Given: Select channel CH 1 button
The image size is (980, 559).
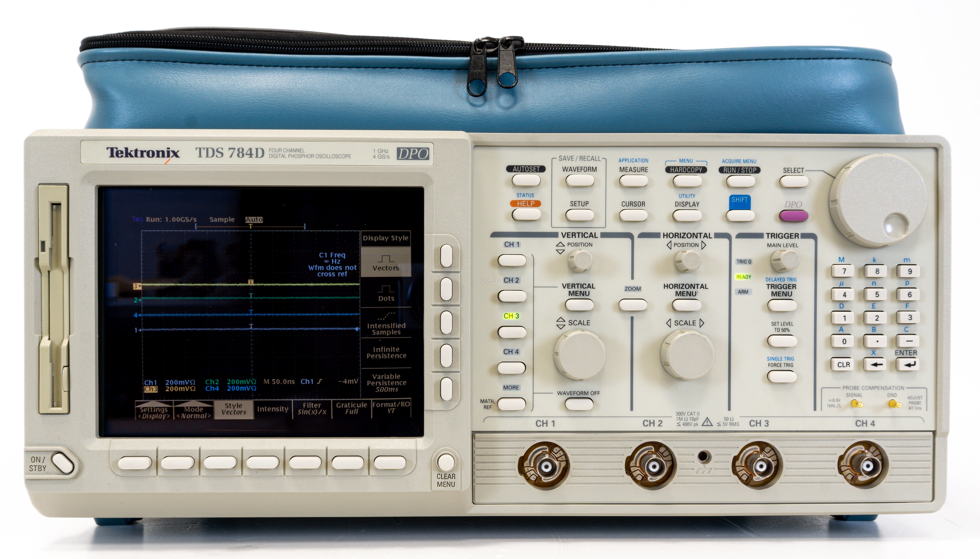Looking at the screenshot, I should tap(512, 260).
